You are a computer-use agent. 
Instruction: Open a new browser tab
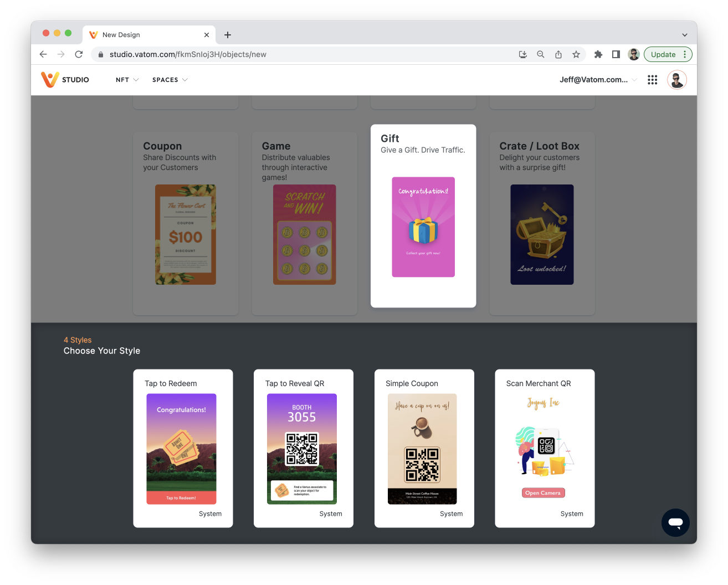coord(228,34)
